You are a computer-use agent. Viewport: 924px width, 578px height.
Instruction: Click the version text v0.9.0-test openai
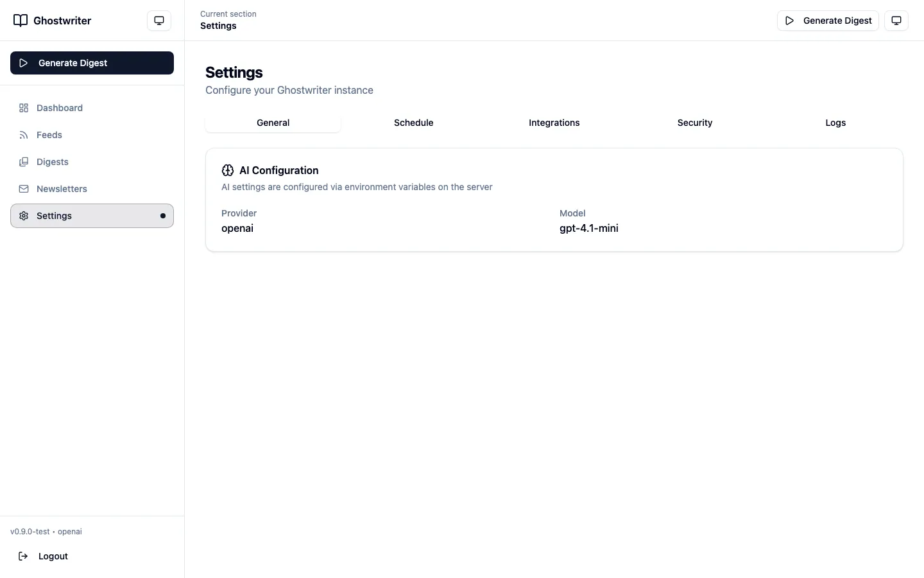(x=46, y=531)
